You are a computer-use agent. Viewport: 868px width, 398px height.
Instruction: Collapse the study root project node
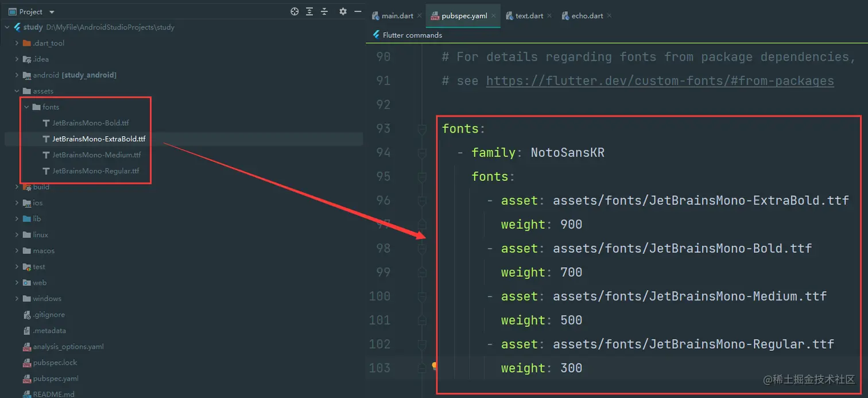[7, 27]
